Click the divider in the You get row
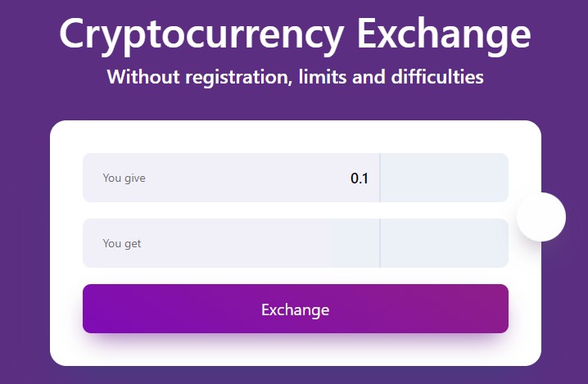The height and width of the screenshot is (384, 588). point(380,243)
